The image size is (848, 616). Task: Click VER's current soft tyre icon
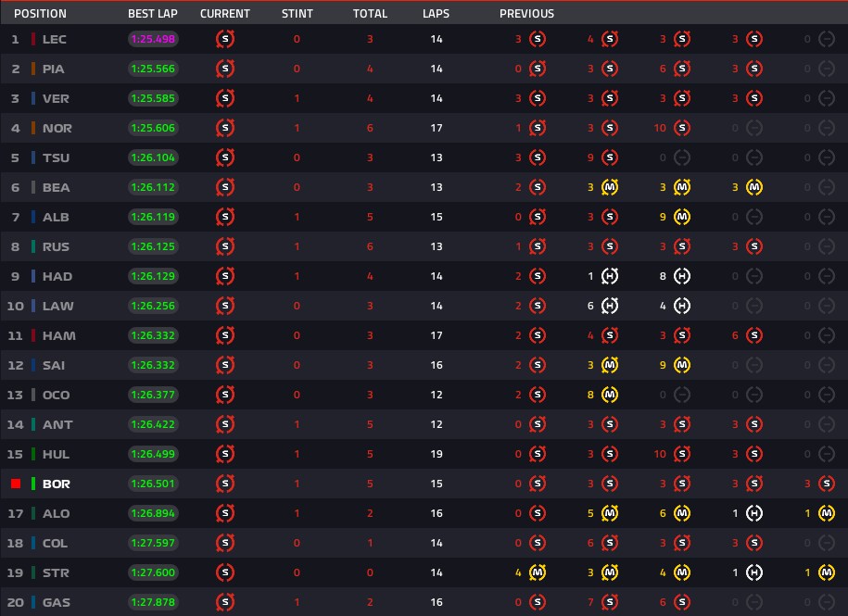225,98
